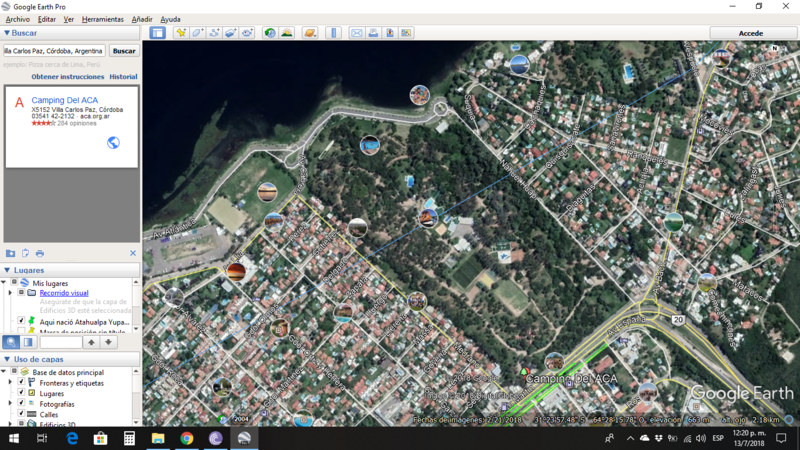Screen dimensions: 800x450
Task: Click the Recorrido visual link
Action: [64, 293]
